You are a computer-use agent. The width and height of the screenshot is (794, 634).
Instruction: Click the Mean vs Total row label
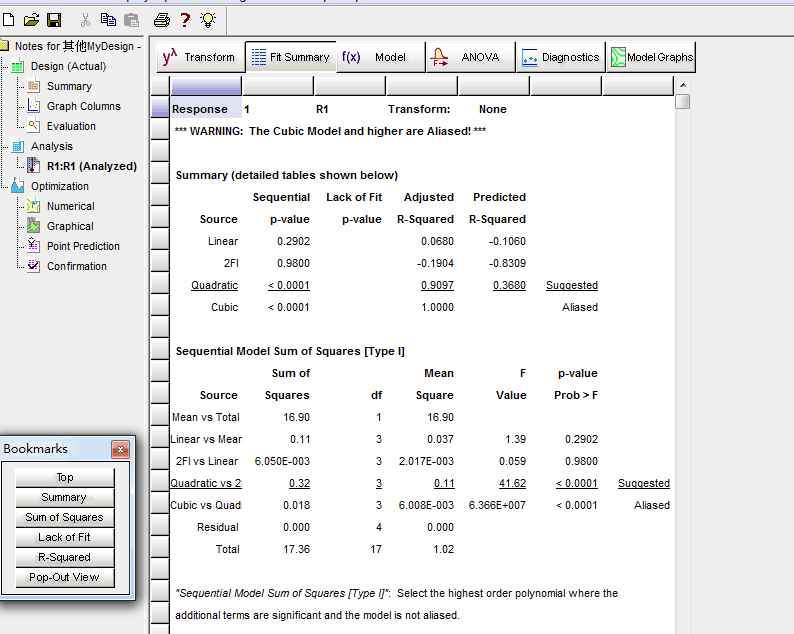click(206, 417)
